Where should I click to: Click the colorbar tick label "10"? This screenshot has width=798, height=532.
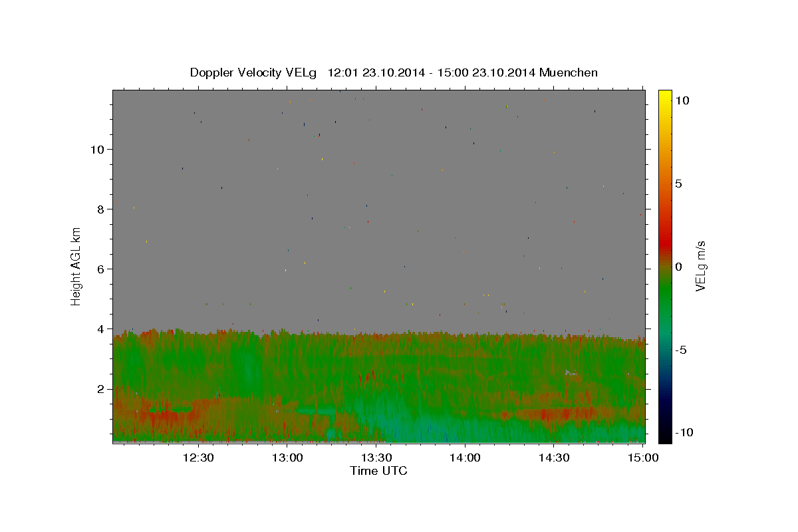click(682, 100)
